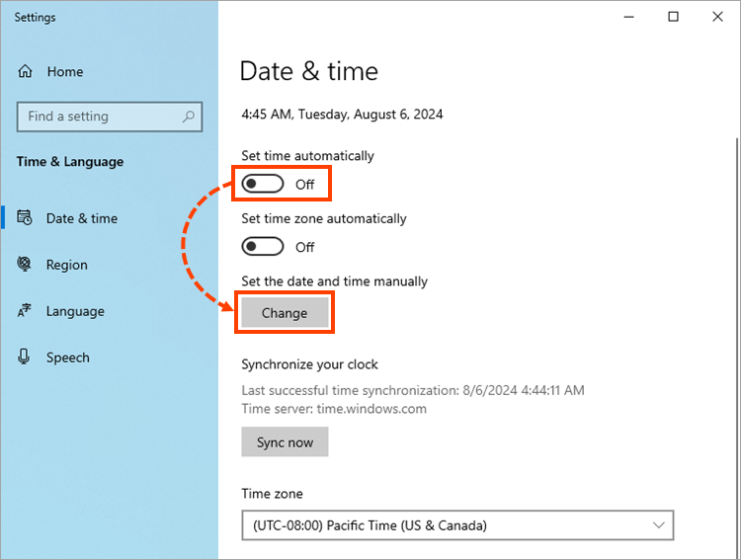Click the search magnifier icon

click(188, 117)
